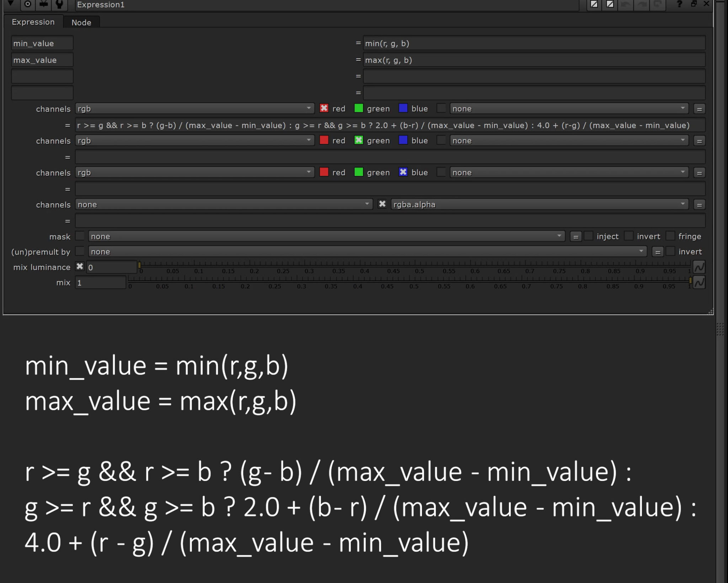Click the help question mark icon

click(x=679, y=4)
